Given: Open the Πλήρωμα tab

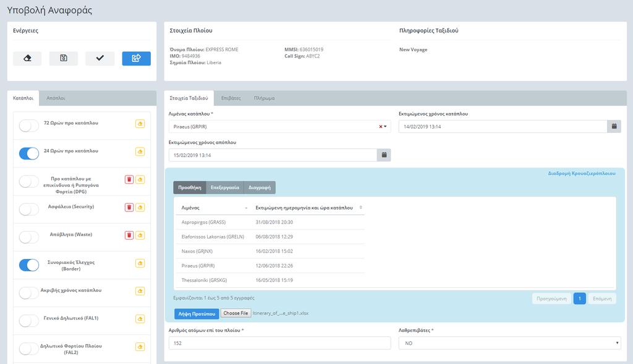Looking at the screenshot, I should point(264,98).
